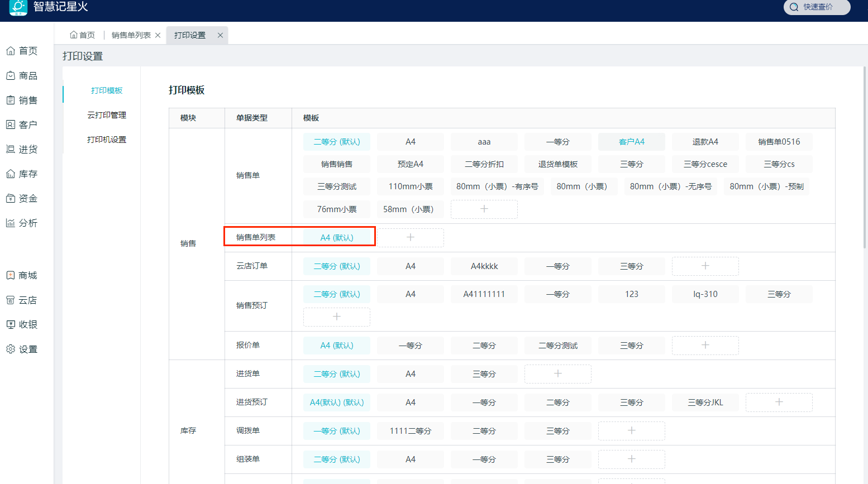The width and height of the screenshot is (868, 484).
Task: Select the 76mm小票 template
Action: click(x=337, y=209)
